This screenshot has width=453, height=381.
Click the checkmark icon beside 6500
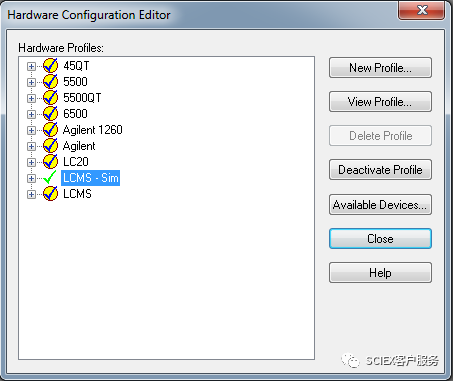[50, 114]
